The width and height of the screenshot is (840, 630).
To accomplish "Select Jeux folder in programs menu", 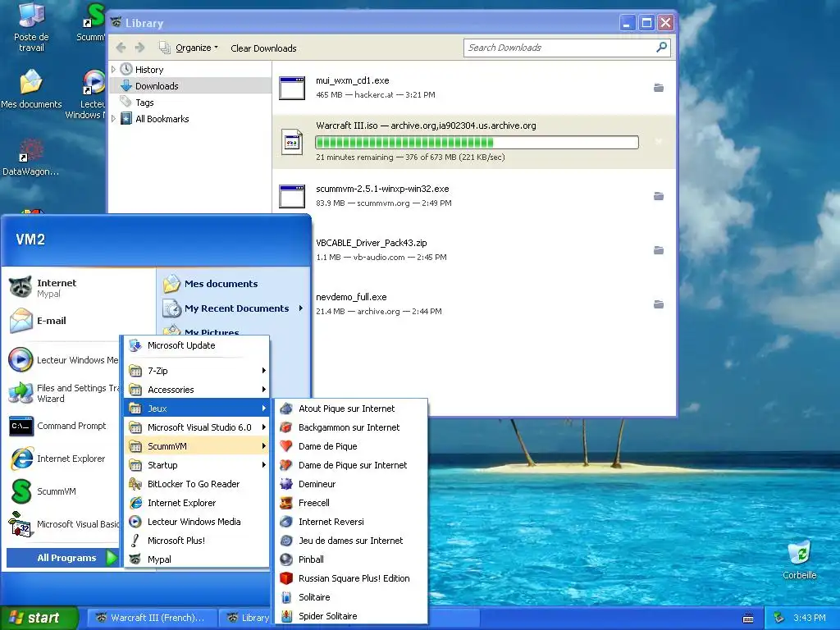I will 197,409.
